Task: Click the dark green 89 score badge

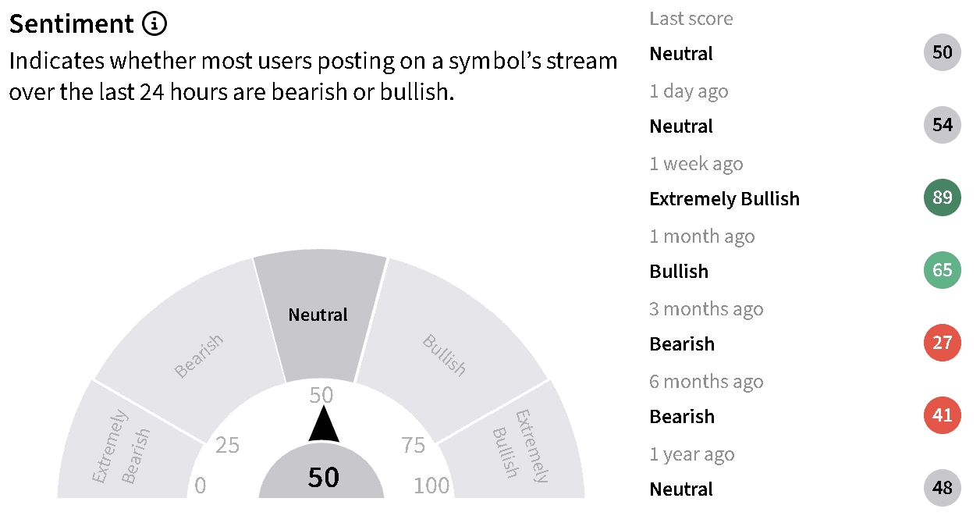Action: (x=943, y=197)
